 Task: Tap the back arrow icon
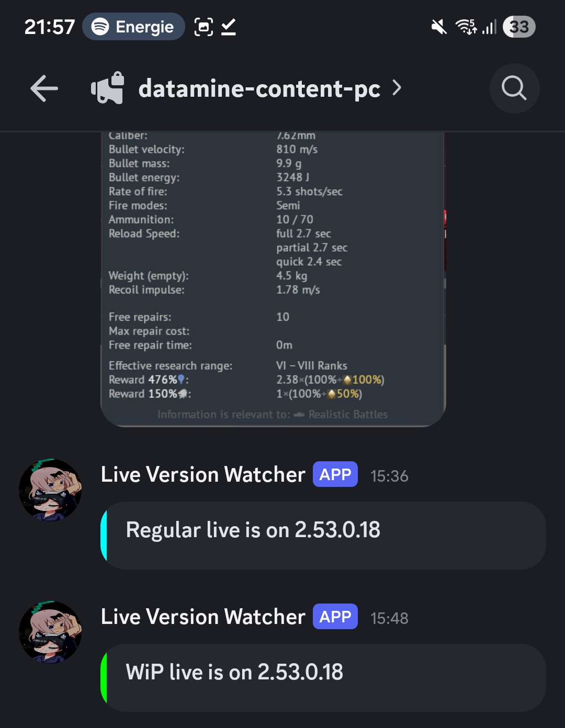[44, 88]
